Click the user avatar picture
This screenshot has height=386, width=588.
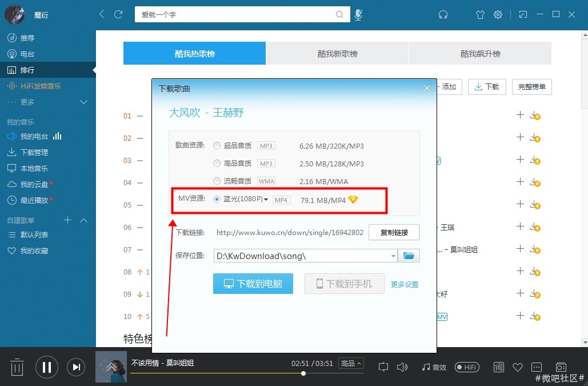click(x=15, y=15)
